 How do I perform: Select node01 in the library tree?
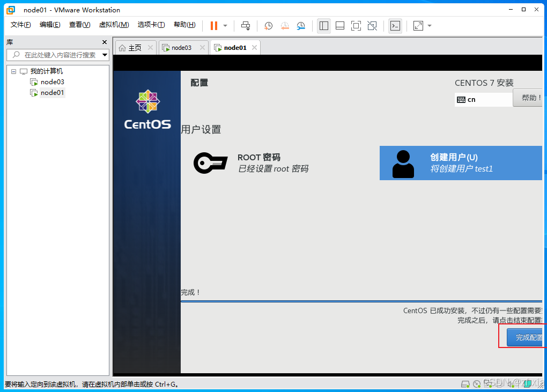pyautogui.click(x=53, y=93)
